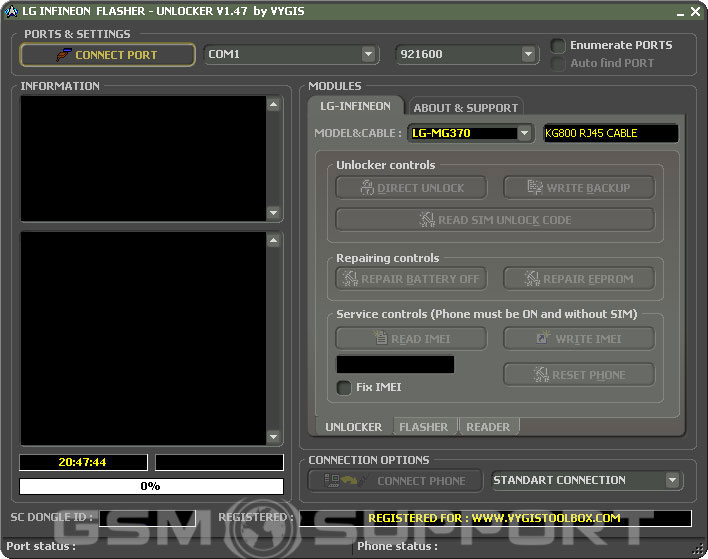Click the READ IMEI button
Viewport: 708px width, 559px height.
point(411,339)
